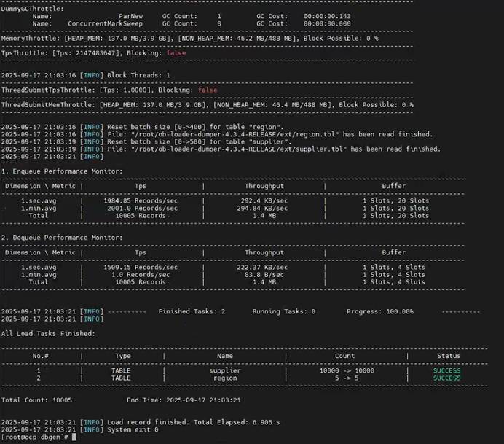The height and width of the screenshot is (444, 504).
Task: Select the supplier.tbl file path
Action: pyautogui.click(x=238, y=149)
